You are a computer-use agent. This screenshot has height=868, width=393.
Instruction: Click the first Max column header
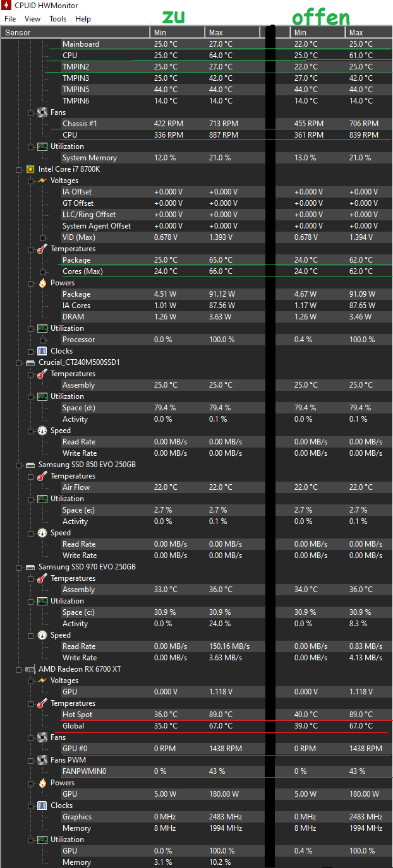232,32
